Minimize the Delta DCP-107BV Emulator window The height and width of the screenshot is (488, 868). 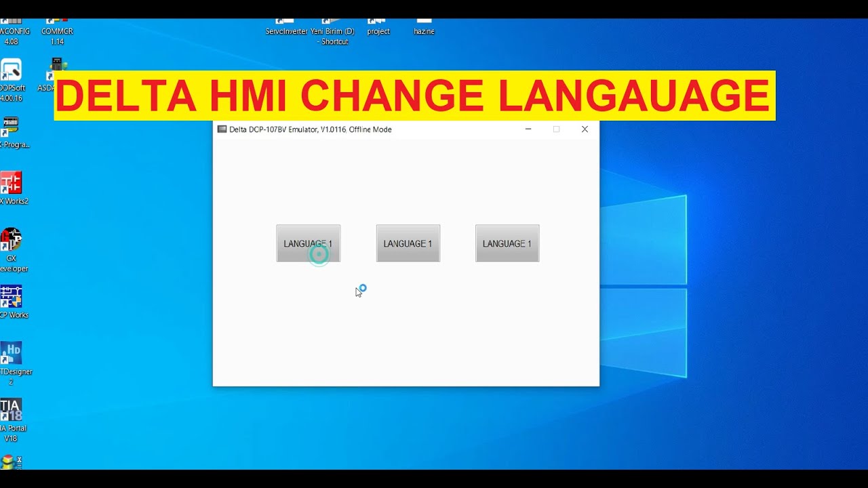(528, 129)
